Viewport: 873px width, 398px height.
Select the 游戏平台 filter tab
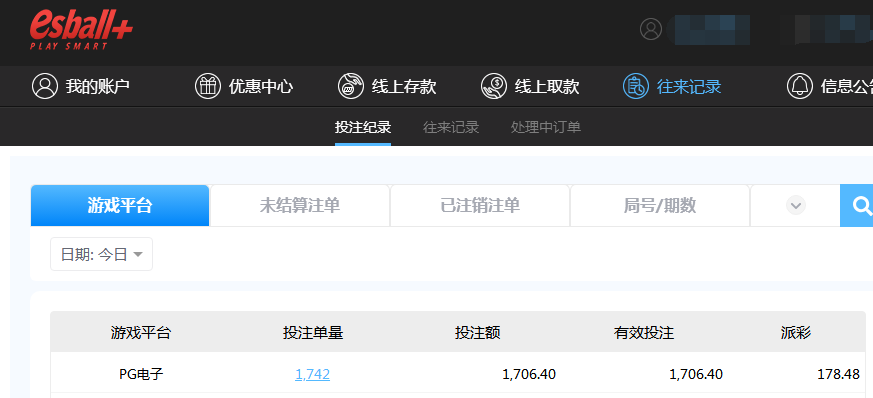pos(120,206)
